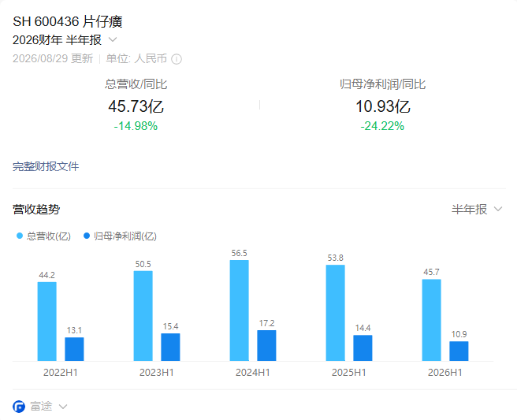Click the 2024H1 revenue bar 56.5
Viewport: 517px width, 420px height.
(240, 310)
